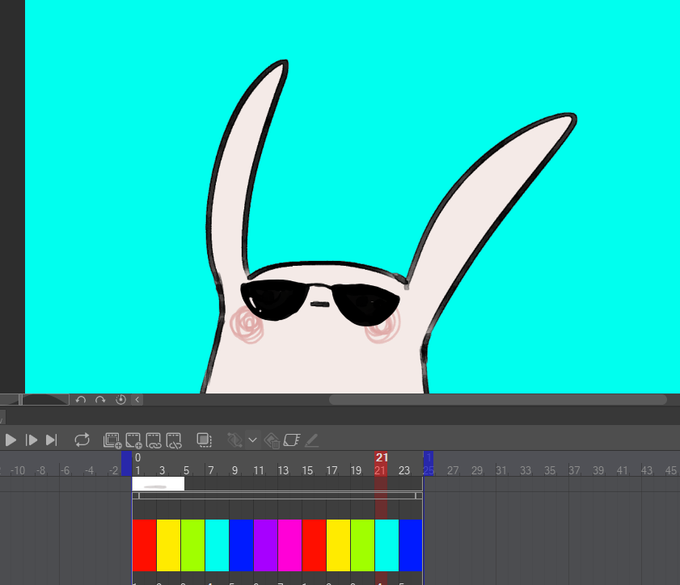Open the keyframe dropdown arrow

click(x=253, y=439)
